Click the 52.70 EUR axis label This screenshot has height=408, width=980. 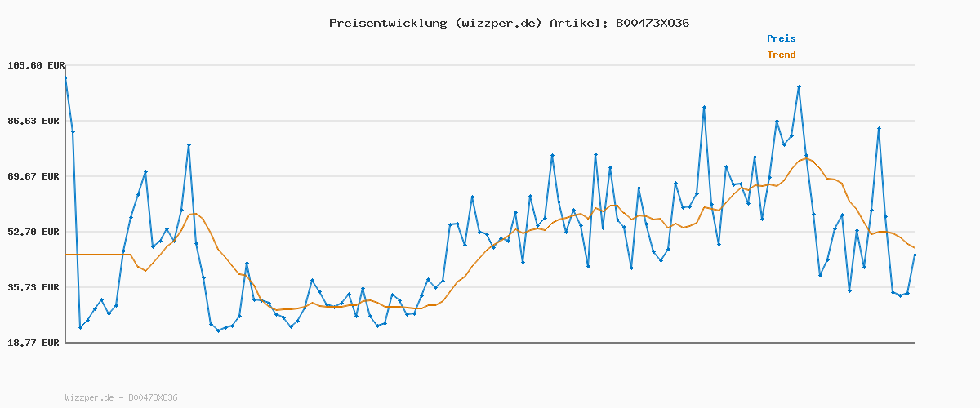pyautogui.click(x=35, y=232)
